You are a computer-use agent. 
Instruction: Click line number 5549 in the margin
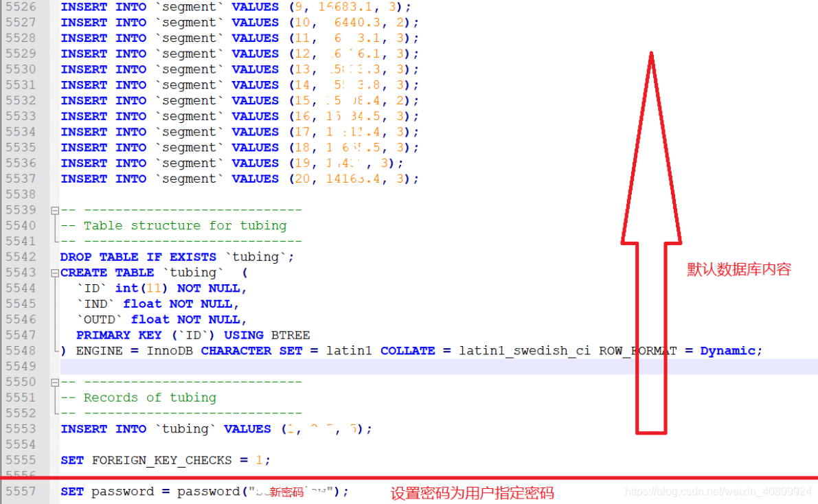coord(21,367)
